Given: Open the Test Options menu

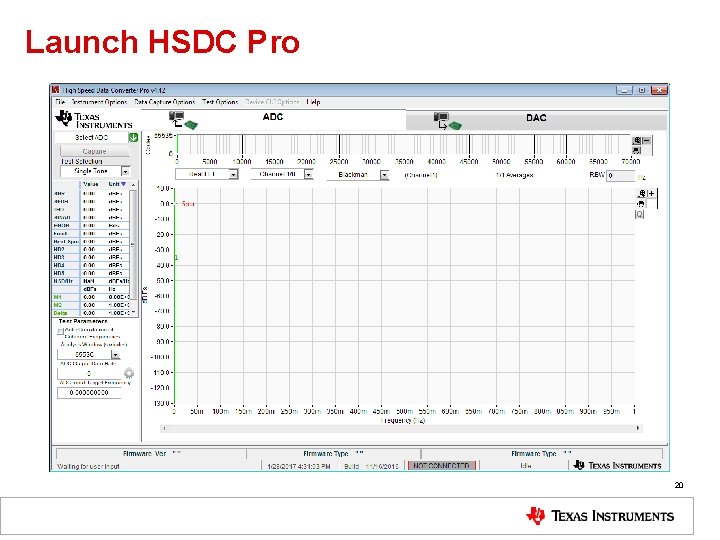Looking at the screenshot, I should pyautogui.click(x=220, y=102).
